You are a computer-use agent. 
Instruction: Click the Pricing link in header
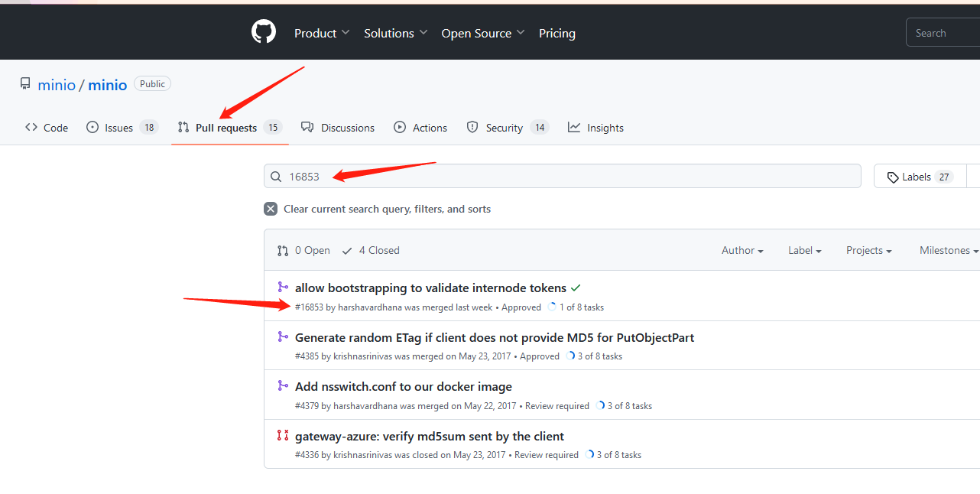557,33
